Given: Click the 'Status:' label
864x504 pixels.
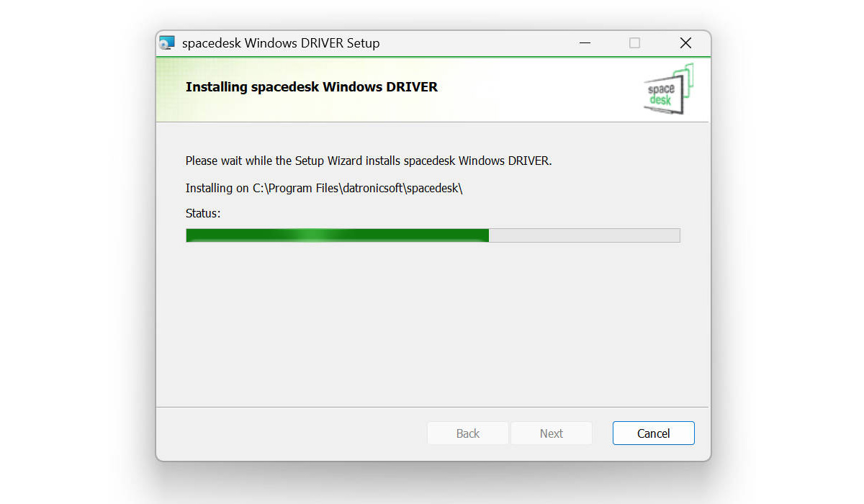Looking at the screenshot, I should (x=203, y=213).
